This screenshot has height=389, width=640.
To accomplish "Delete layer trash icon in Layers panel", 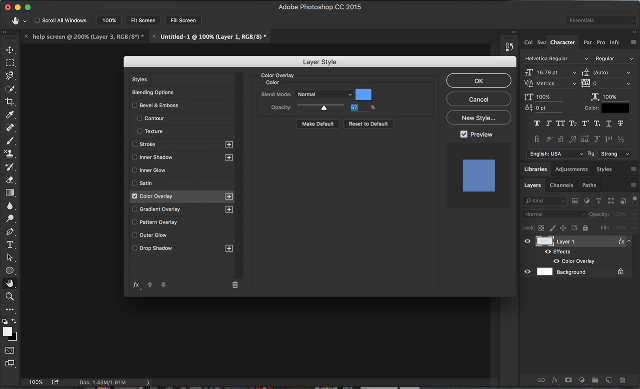I will point(622,380).
